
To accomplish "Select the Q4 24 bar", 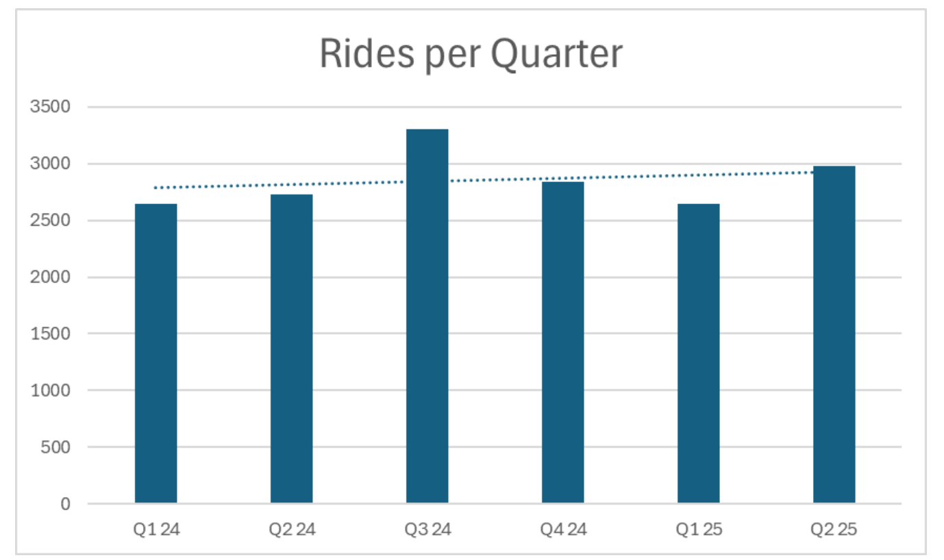I will [x=562, y=342].
